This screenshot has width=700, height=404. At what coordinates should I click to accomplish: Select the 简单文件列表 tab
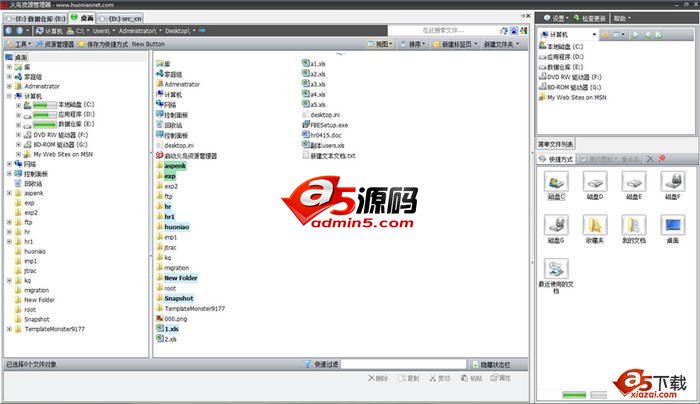[x=555, y=144]
